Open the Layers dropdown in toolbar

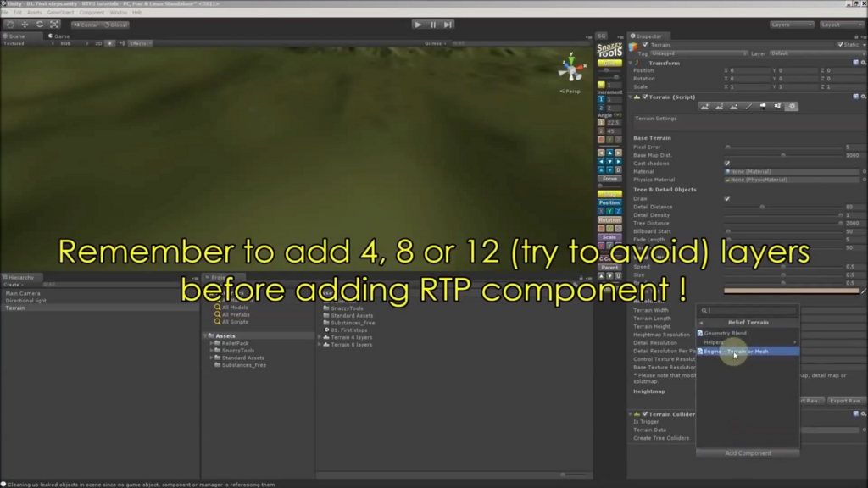(792, 25)
